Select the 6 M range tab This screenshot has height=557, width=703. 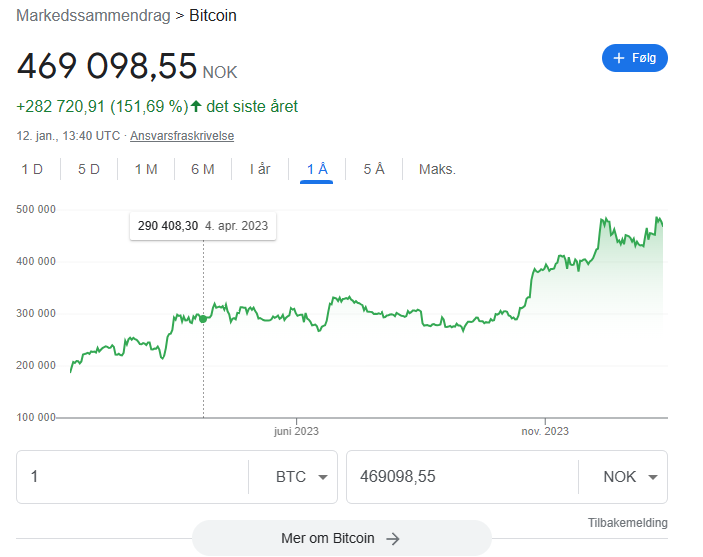point(203,169)
